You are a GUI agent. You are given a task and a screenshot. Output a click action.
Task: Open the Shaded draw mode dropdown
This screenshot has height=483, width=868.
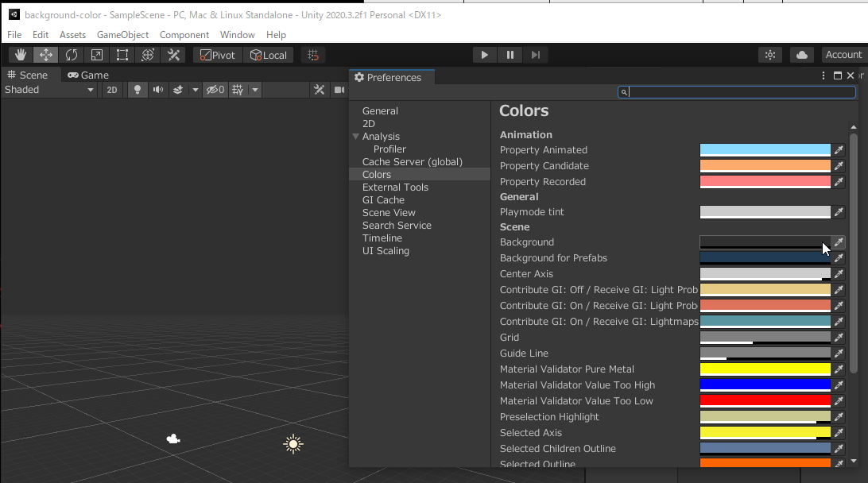pos(49,89)
